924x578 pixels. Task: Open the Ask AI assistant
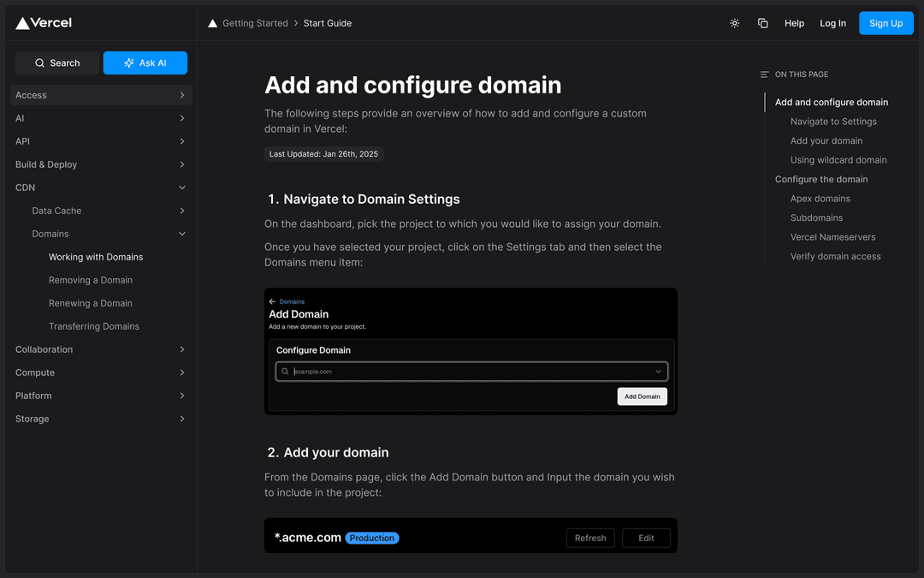(145, 63)
